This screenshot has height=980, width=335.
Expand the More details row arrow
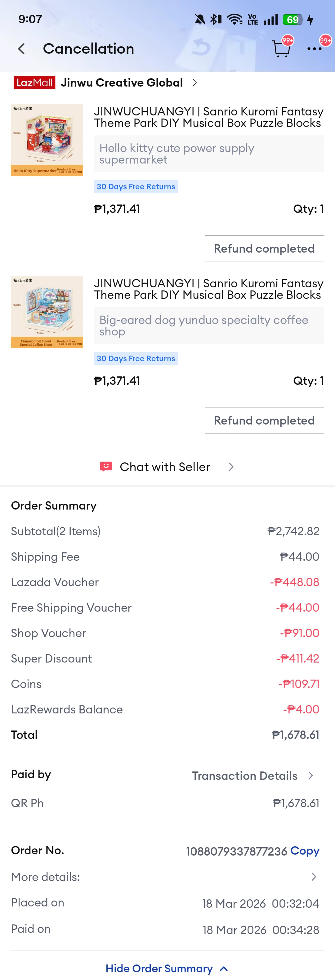pos(314,877)
